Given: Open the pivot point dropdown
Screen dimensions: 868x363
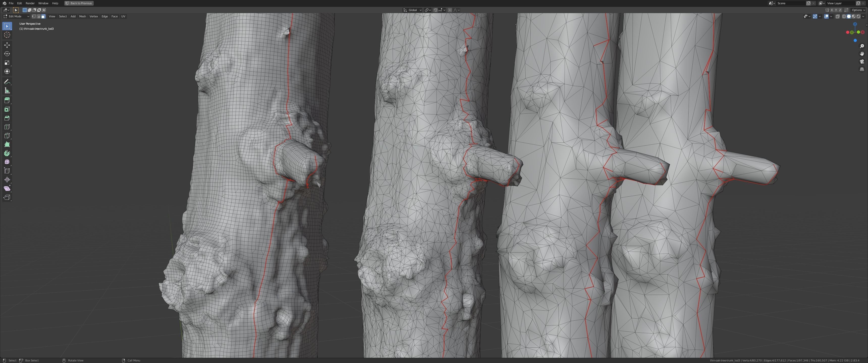Looking at the screenshot, I should [428, 10].
